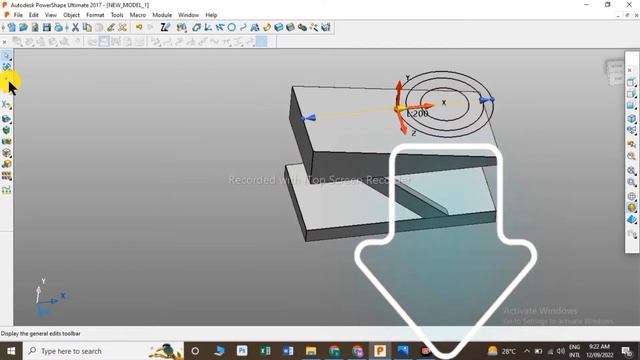Open Photoshop from taskbar
640x360 pixels.
[x=242, y=351]
